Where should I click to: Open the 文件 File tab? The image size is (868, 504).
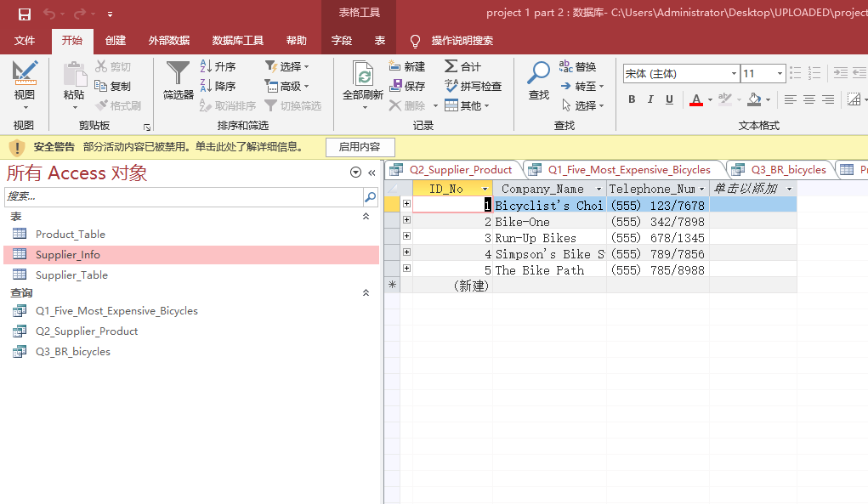(x=25, y=41)
